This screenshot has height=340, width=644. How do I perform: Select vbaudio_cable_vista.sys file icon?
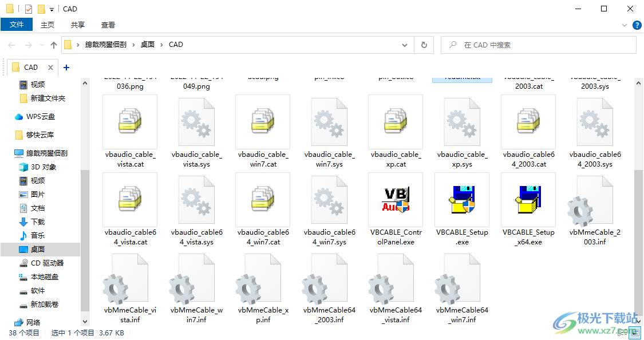pos(196,122)
